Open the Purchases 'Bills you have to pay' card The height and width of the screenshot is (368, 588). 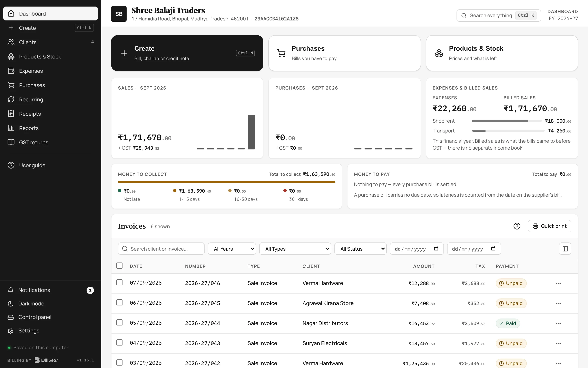345,53
